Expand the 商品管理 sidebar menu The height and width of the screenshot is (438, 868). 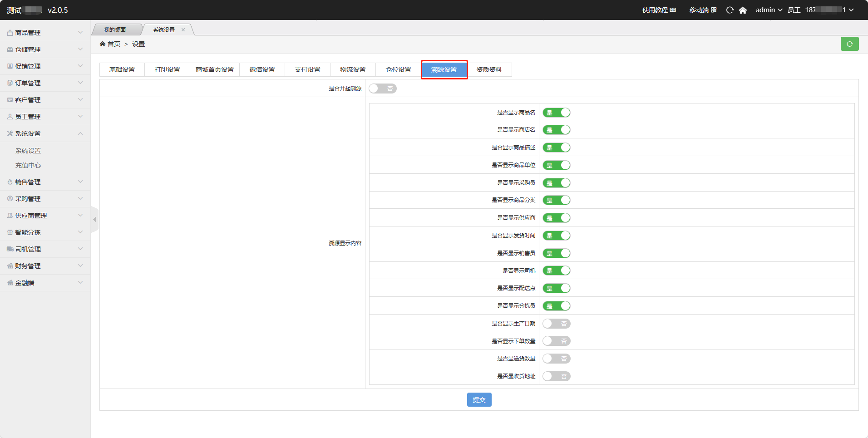[x=45, y=33]
